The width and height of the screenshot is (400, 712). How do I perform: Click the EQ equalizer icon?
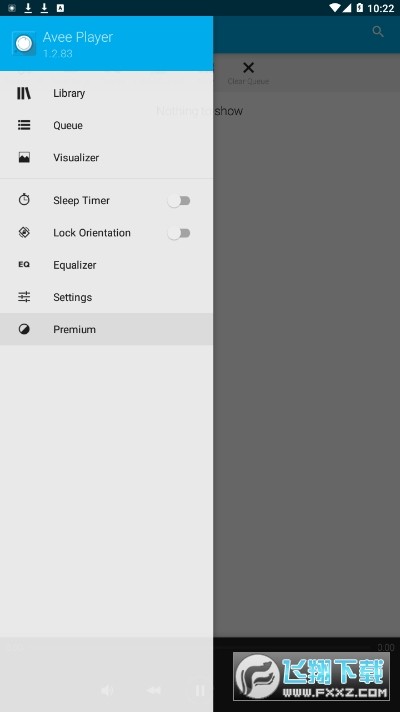(x=24, y=265)
